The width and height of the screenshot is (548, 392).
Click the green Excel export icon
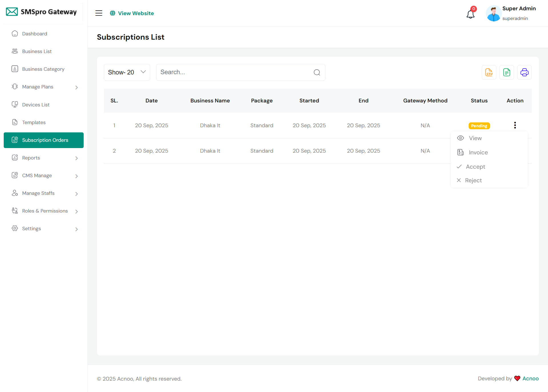click(x=507, y=72)
